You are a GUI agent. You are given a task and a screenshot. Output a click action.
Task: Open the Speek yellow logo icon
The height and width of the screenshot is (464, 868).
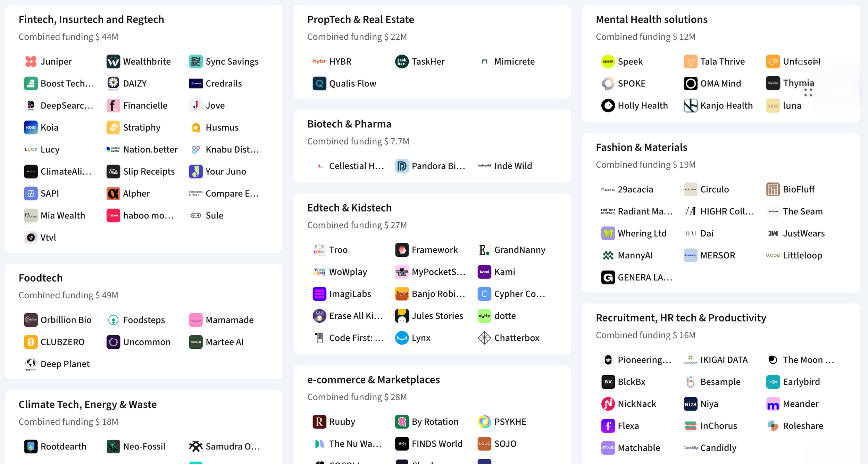click(608, 61)
